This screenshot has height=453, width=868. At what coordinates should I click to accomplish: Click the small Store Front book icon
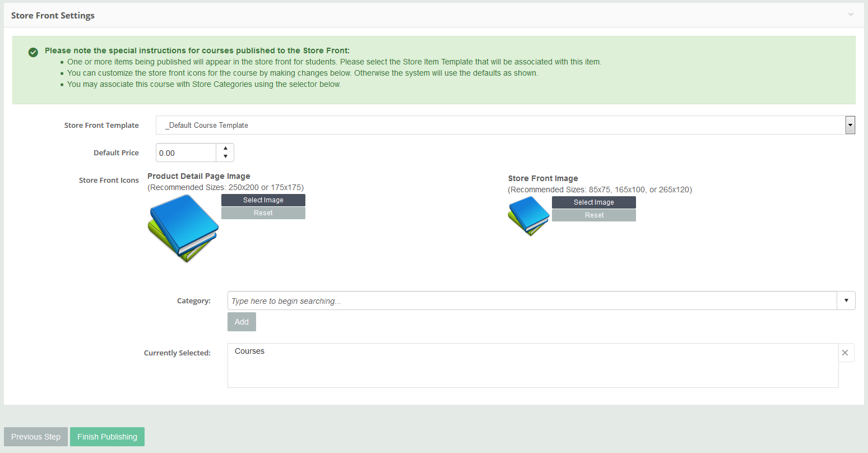(x=528, y=216)
